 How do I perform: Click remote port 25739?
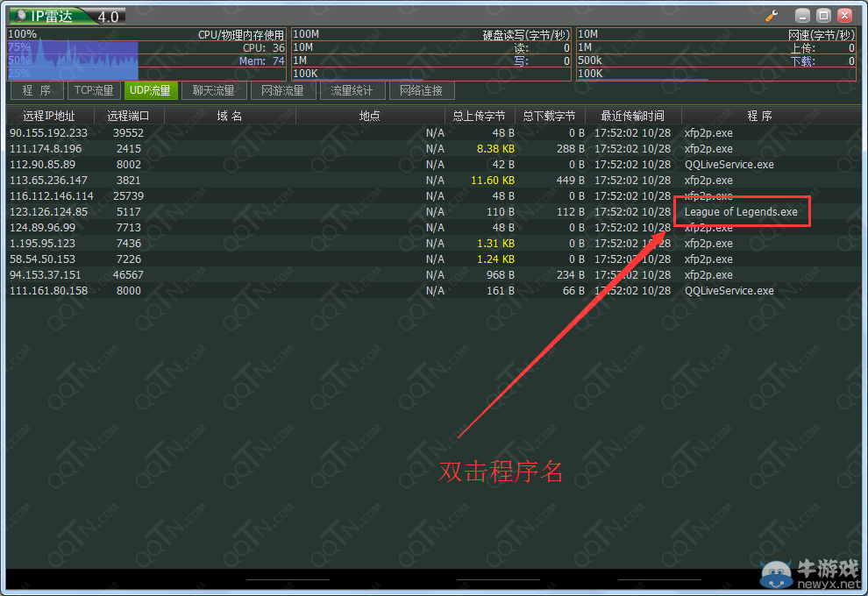click(128, 196)
